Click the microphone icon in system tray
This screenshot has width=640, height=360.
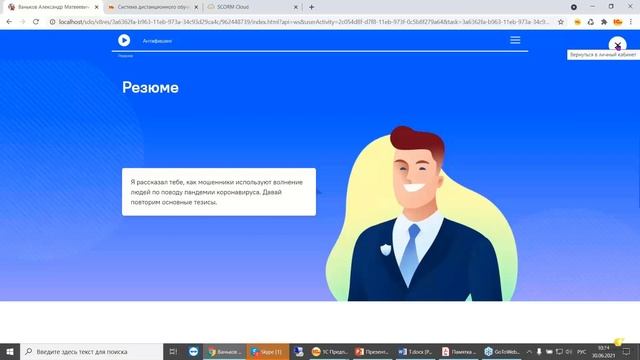click(x=539, y=351)
